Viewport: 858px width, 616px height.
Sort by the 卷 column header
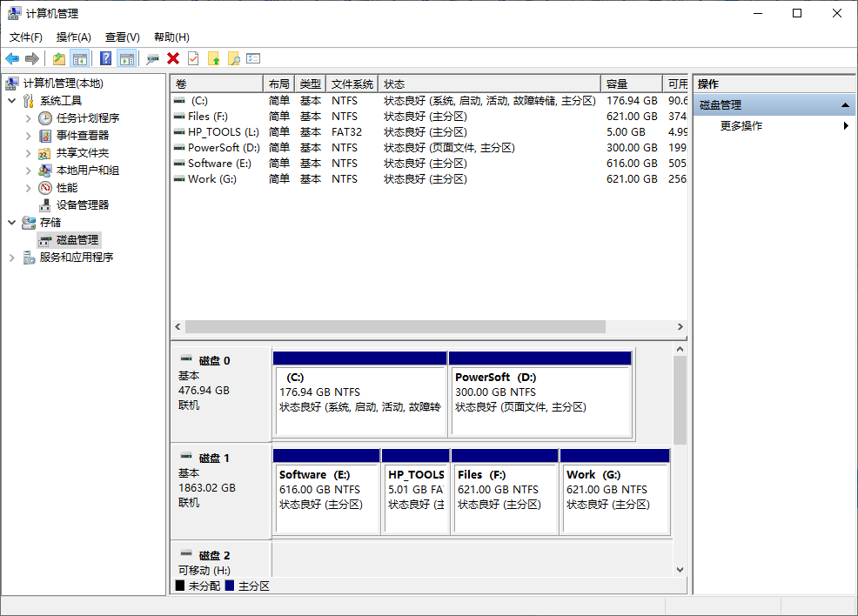point(218,84)
